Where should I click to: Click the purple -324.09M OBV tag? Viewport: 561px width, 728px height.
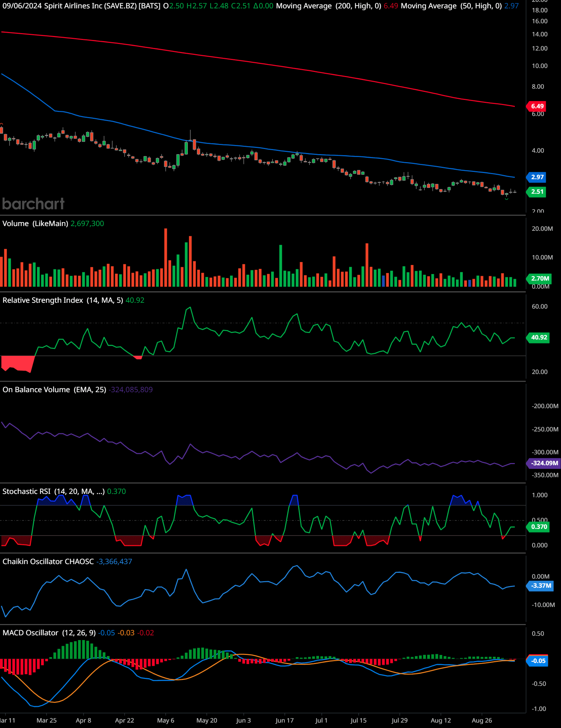pos(544,463)
